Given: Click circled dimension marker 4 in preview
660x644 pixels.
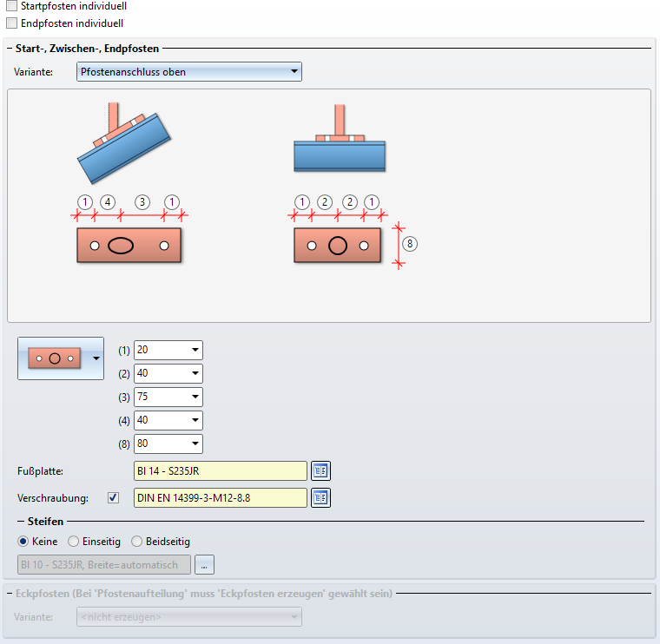Looking at the screenshot, I should (108, 202).
